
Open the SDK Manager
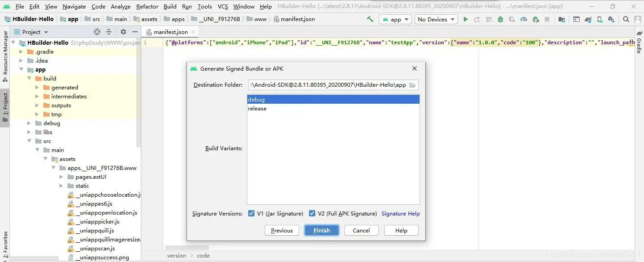pyautogui.click(x=610, y=19)
